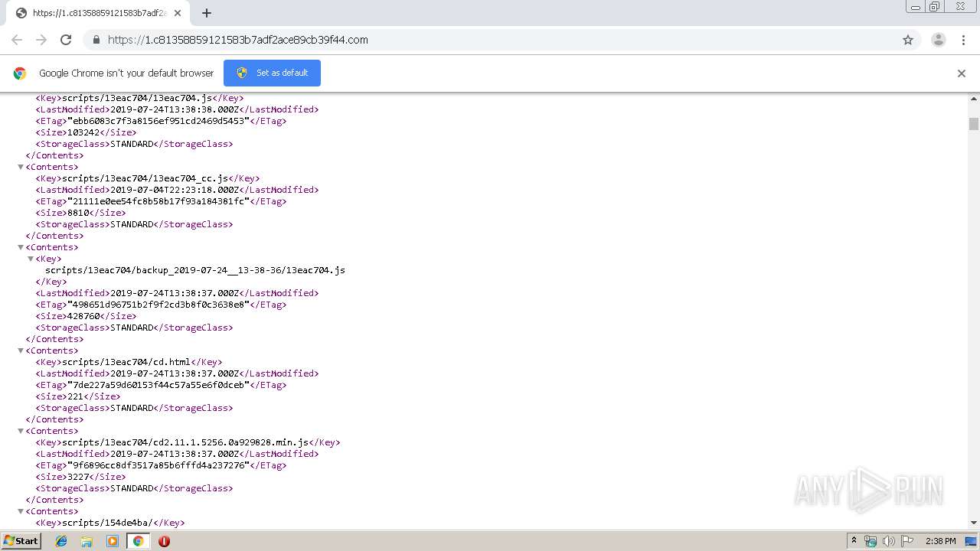The image size is (980, 551).
Task: Click the Size value 3227
Action: (x=78, y=477)
